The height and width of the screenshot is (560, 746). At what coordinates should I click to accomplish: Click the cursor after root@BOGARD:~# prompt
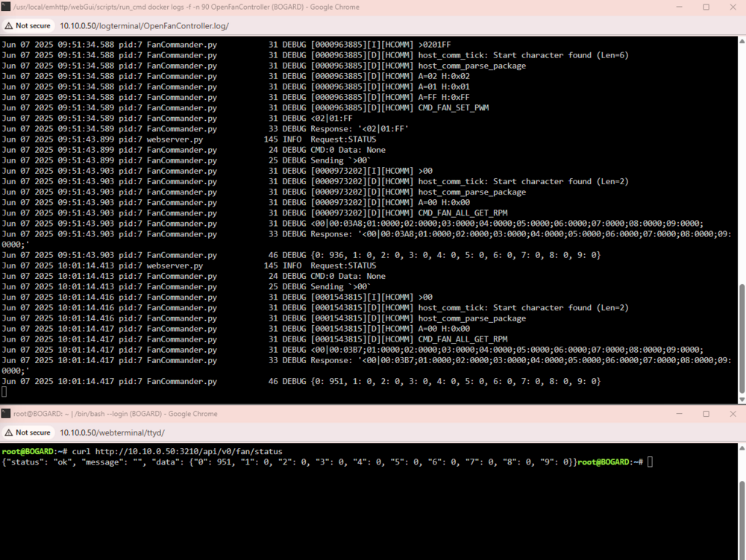click(650, 462)
